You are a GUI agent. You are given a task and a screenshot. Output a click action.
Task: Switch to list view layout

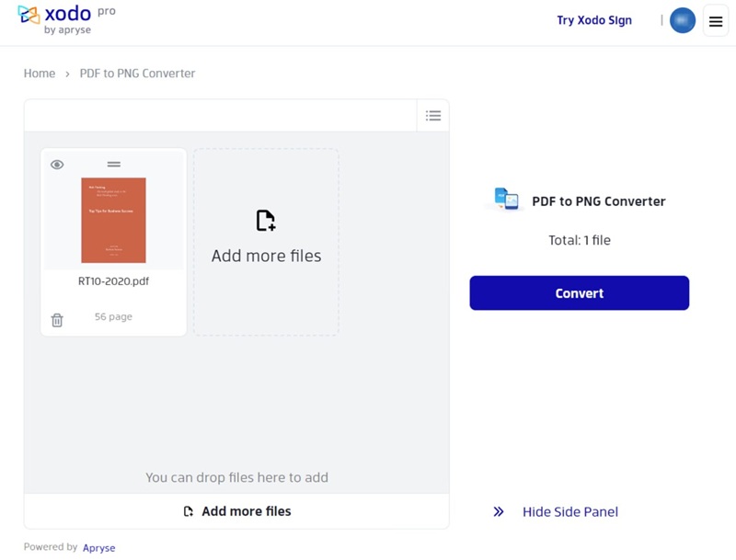pos(432,116)
